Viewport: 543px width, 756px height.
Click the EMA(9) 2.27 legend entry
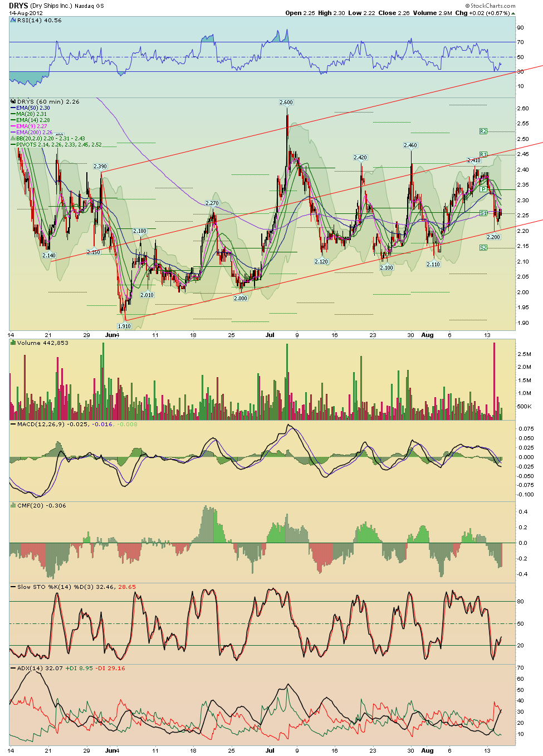31,126
